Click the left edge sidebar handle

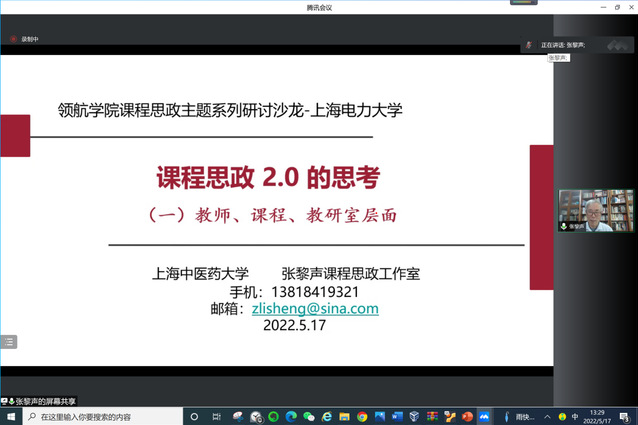pyautogui.click(x=7, y=342)
